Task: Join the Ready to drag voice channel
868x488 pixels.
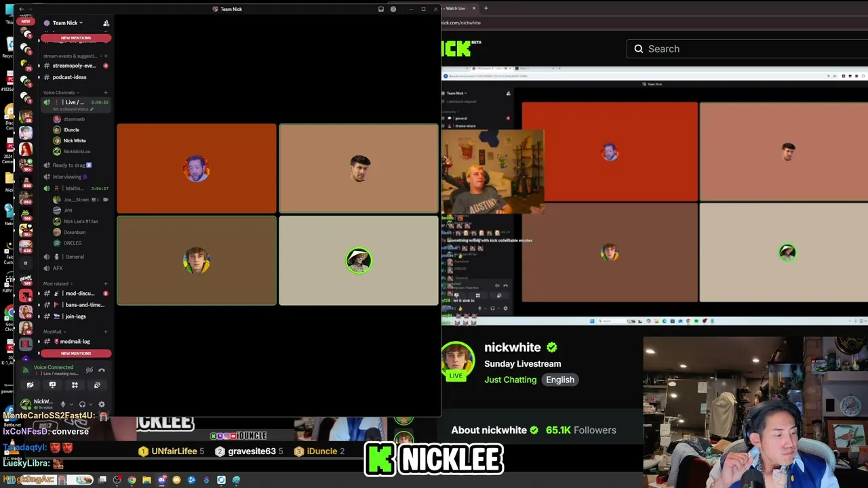Action: (75, 165)
